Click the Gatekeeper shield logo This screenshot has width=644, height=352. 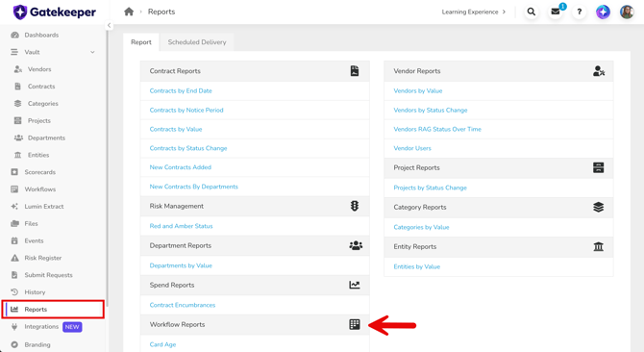20,12
